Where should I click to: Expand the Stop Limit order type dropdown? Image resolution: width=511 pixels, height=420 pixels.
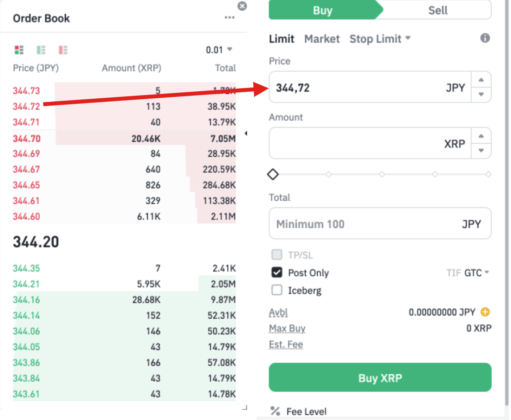pos(380,39)
